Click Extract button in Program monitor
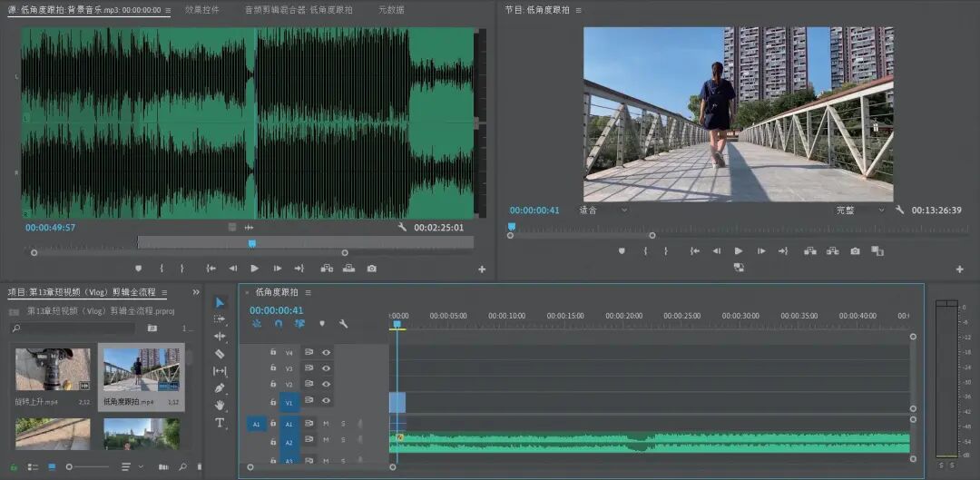This screenshot has width=980, height=480. [832, 251]
